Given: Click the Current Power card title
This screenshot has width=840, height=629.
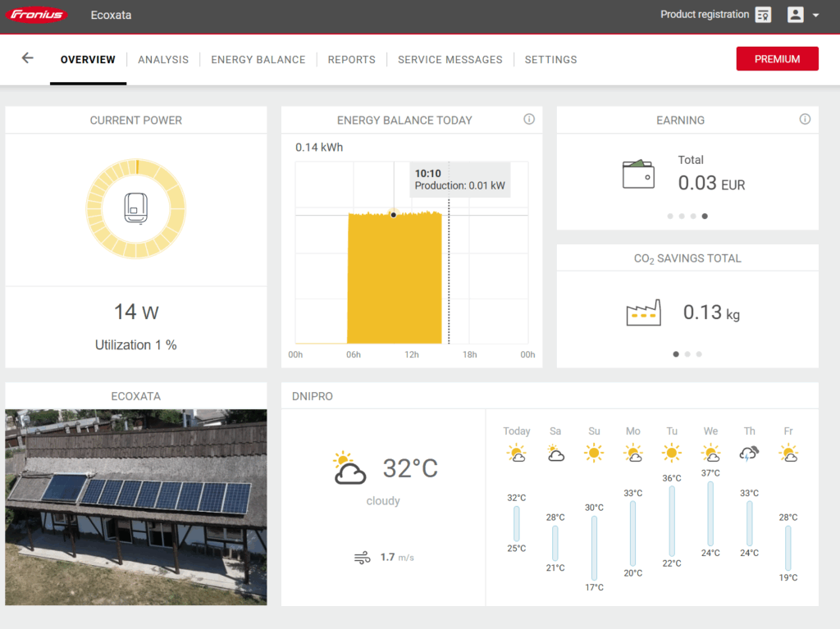Looking at the screenshot, I should coord(136,121).
